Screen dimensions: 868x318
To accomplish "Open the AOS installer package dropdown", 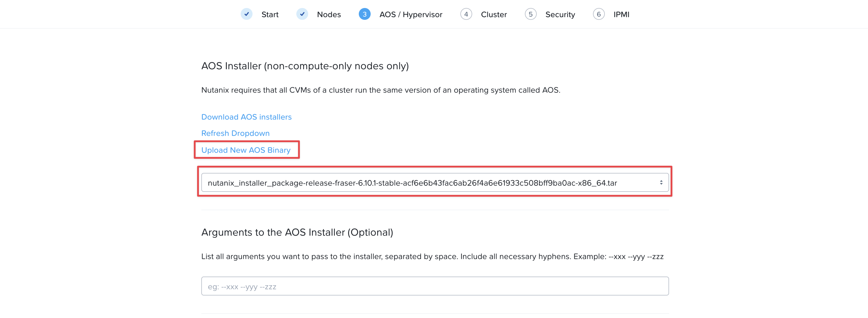I will pos(435,182).
